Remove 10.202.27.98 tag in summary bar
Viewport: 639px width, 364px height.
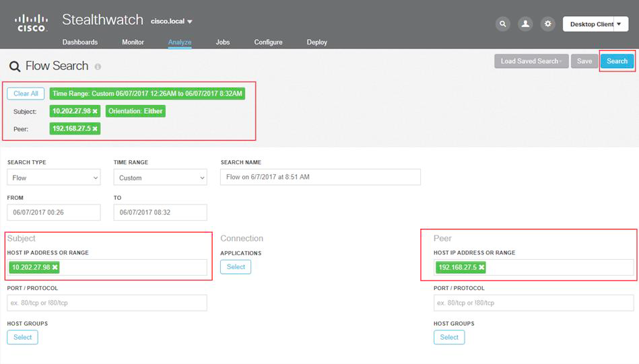95,111
